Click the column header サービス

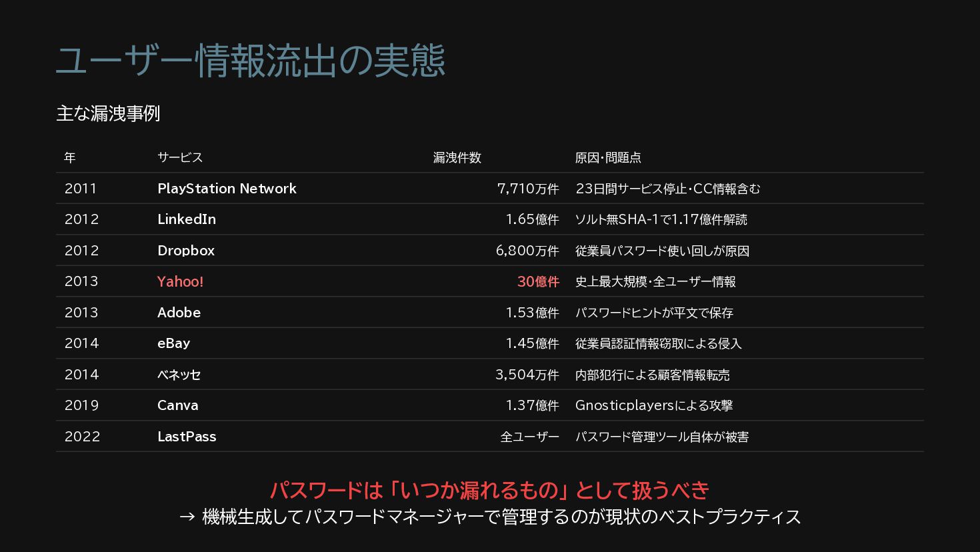pos(180,157)
